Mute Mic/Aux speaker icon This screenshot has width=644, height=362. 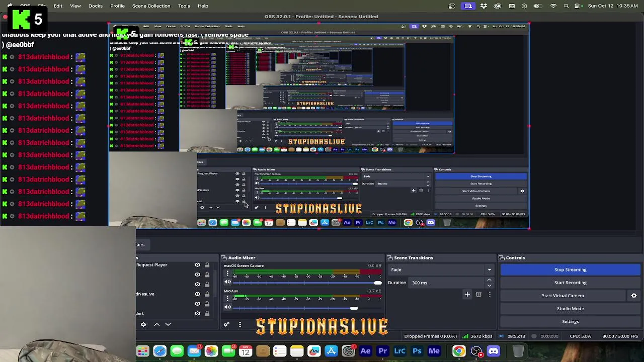tap(227, 308)
